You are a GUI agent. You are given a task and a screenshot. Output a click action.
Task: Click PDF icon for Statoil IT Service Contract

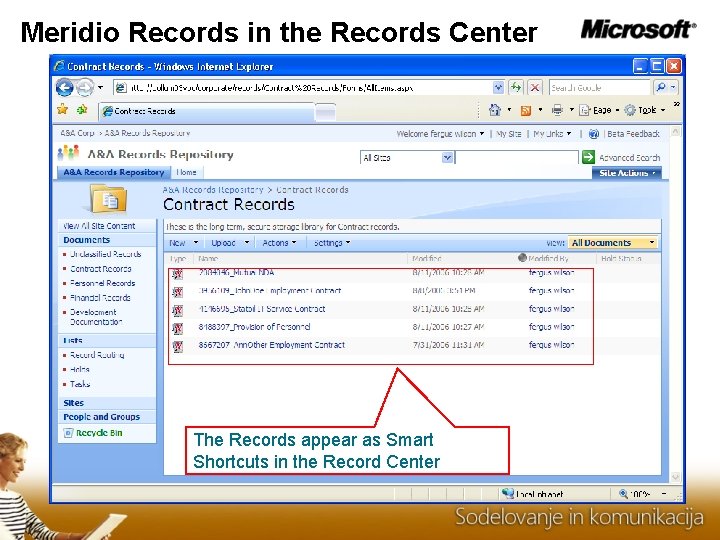click(178, 310)
